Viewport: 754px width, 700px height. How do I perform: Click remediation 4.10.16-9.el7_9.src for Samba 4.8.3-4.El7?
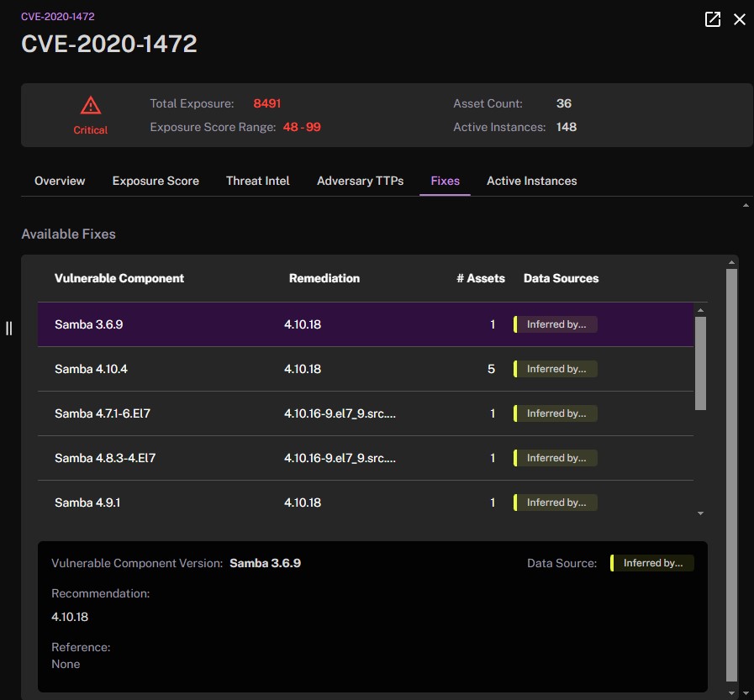[x=340, y=458]
